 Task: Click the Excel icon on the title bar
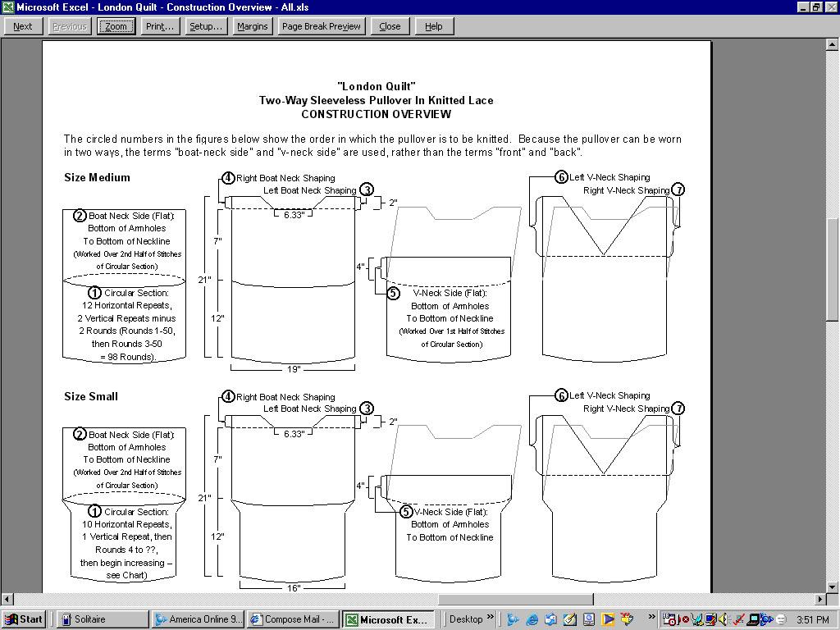tap(7, 5)
